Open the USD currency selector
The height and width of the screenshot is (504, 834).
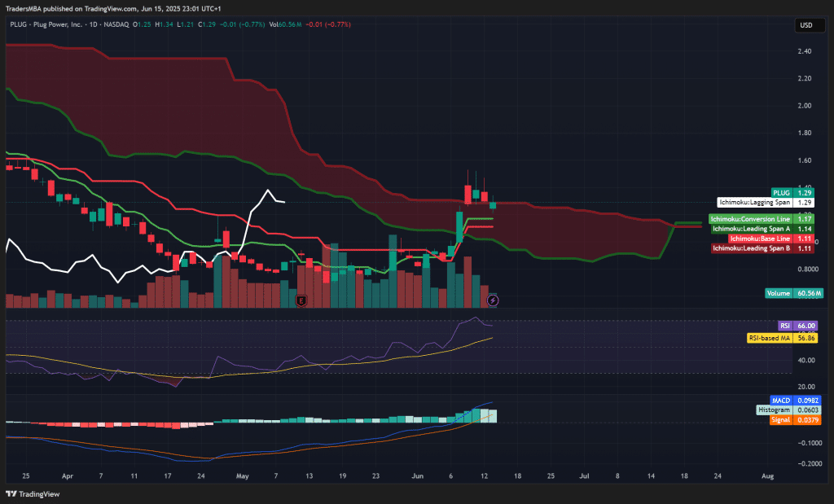point(805,25)
